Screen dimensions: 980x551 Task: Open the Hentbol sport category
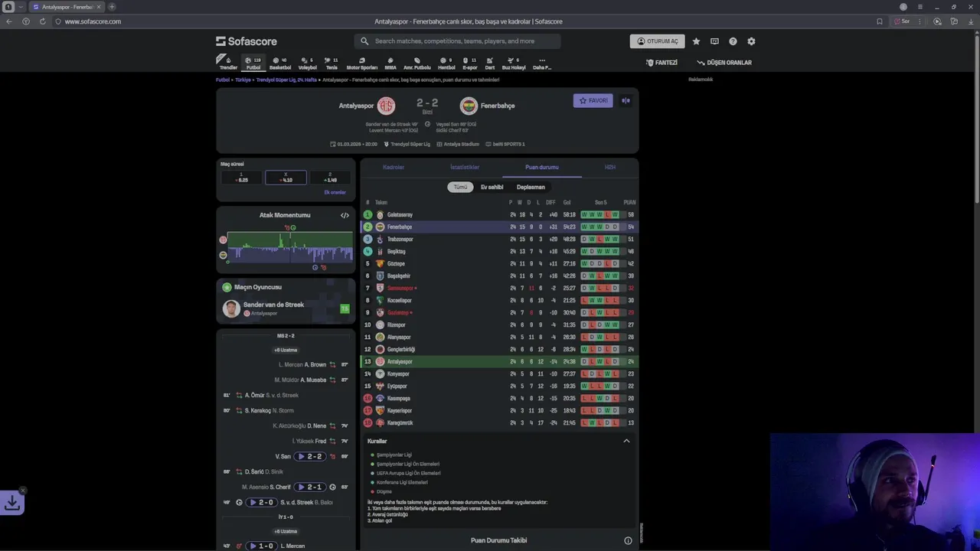pyautogui.click(x=446, y=63)
